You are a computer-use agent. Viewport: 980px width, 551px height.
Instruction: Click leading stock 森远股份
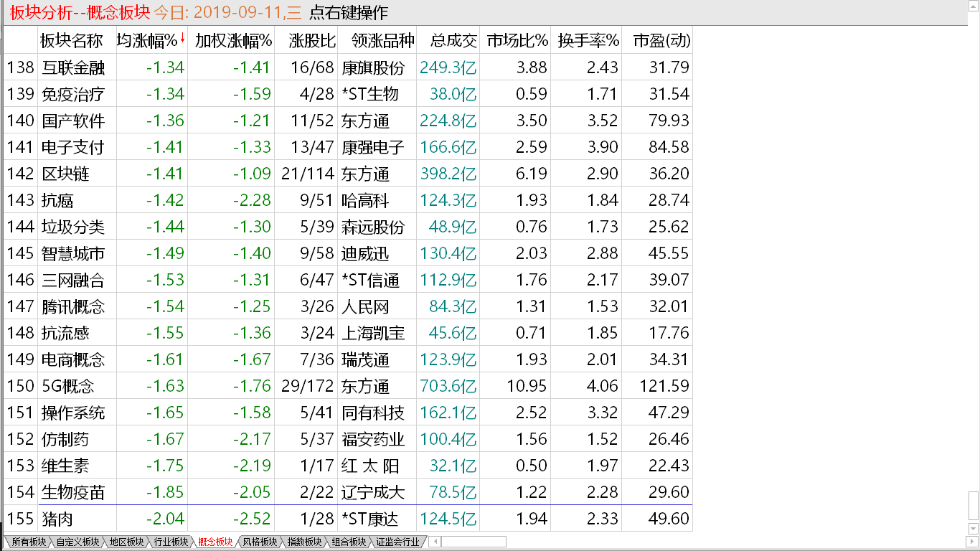coord(373,227)
